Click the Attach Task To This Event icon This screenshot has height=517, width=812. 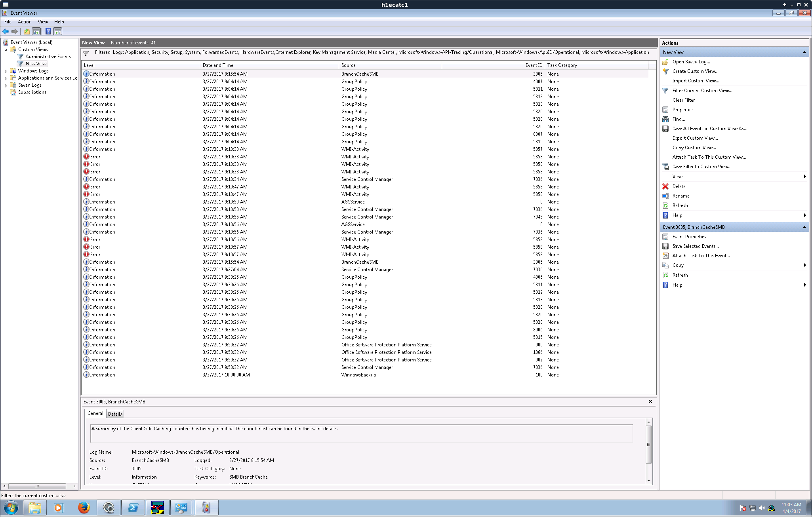pyautogui.click(x=665, y=256)
